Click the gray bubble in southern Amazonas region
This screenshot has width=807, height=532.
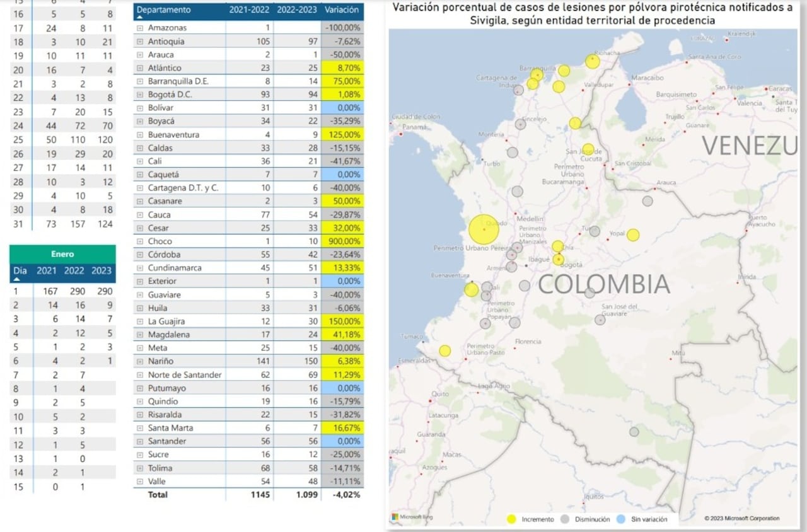pyautogui.click(x=634, y=432)
